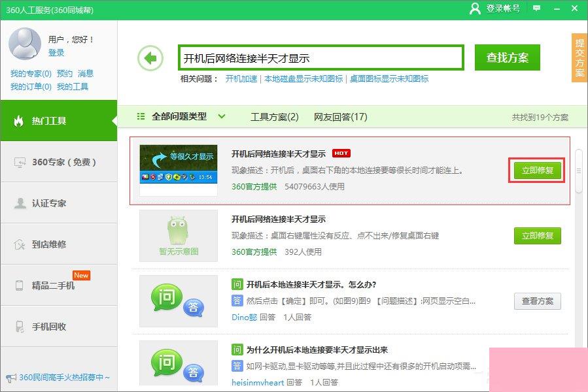Open the 预约 link
This screenshot has width=588, height=392.
coord(65,73)
